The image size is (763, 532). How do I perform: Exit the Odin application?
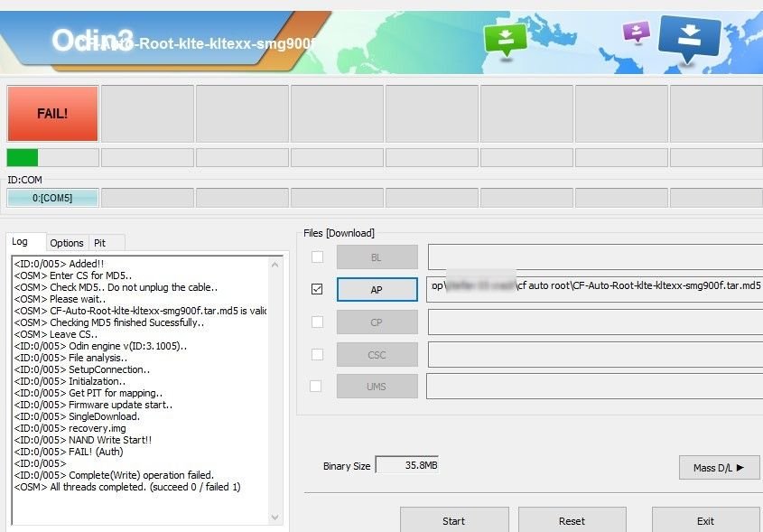coord(705,520)
